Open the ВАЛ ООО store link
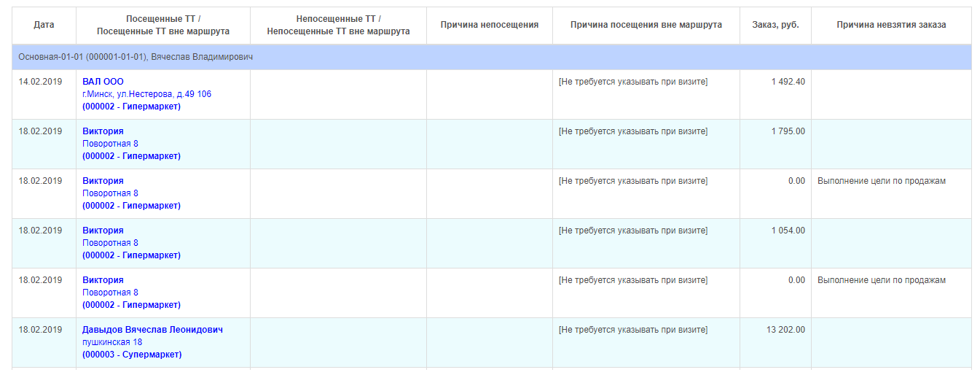Viewport: 980px width, 375px height. pos(103,82)
